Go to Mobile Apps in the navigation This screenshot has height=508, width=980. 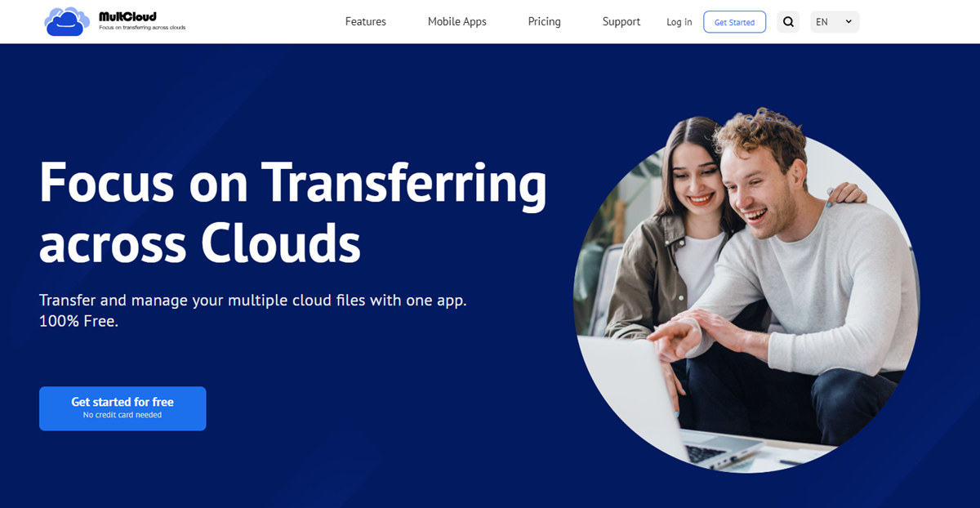tap(457, 22)
